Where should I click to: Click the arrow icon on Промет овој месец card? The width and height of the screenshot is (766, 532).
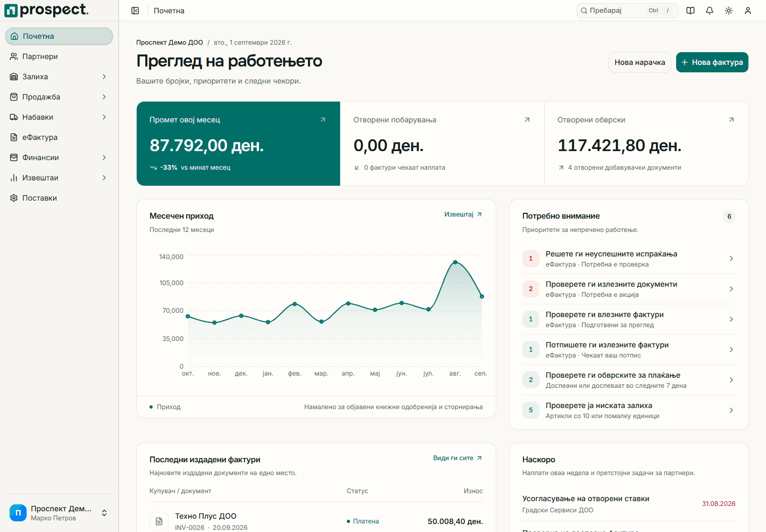[323, 120]
